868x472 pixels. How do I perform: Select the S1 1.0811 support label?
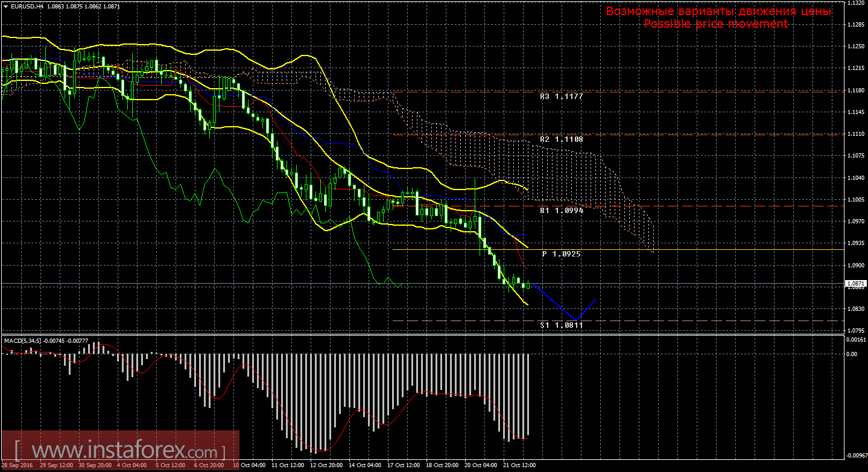[x=561, y=325]
